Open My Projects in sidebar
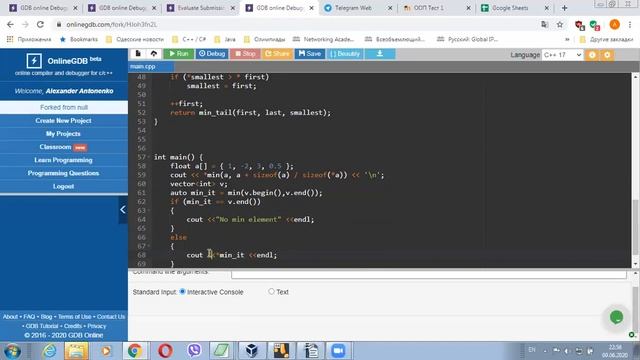This screenshot has height=360, width=640. (x=63, y=133)
